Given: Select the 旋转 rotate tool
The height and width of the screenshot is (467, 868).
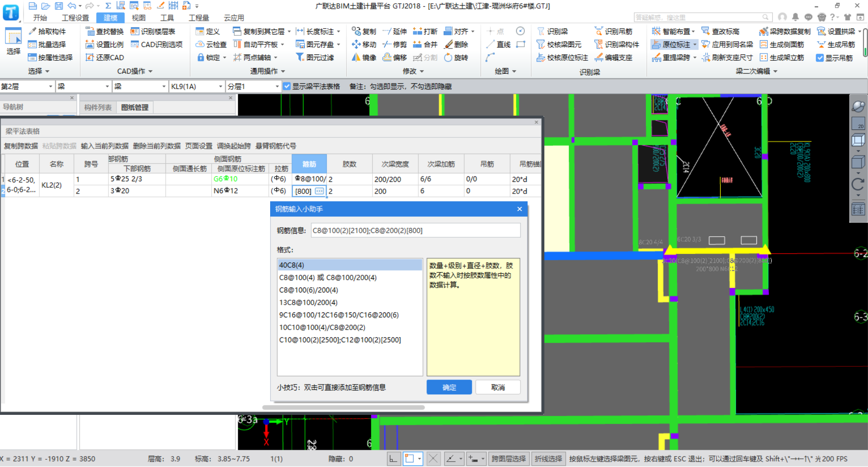Looking at the screenshot, I should tap(456, 58).
